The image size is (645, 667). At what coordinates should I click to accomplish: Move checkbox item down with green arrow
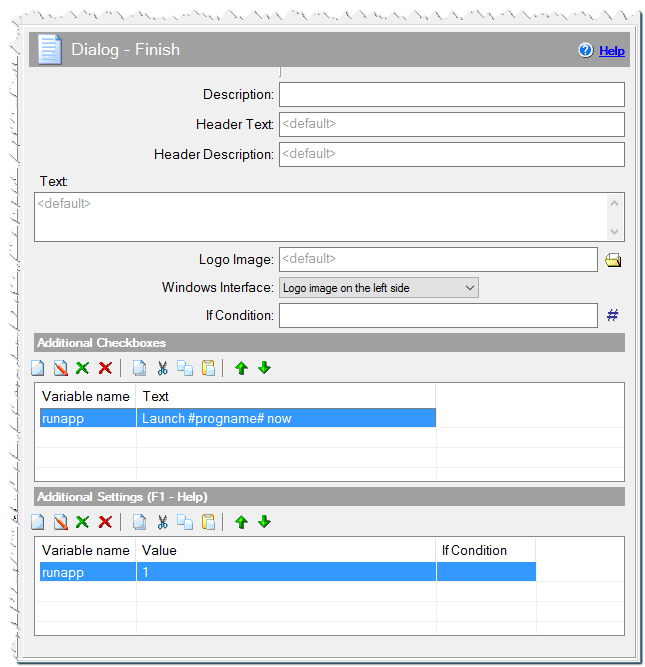click(264, 368)
